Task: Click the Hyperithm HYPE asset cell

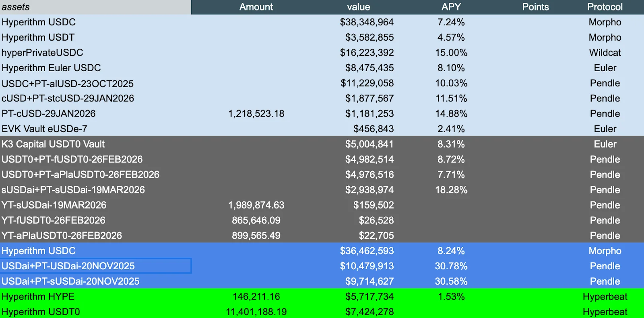Action: coord(38,297)
